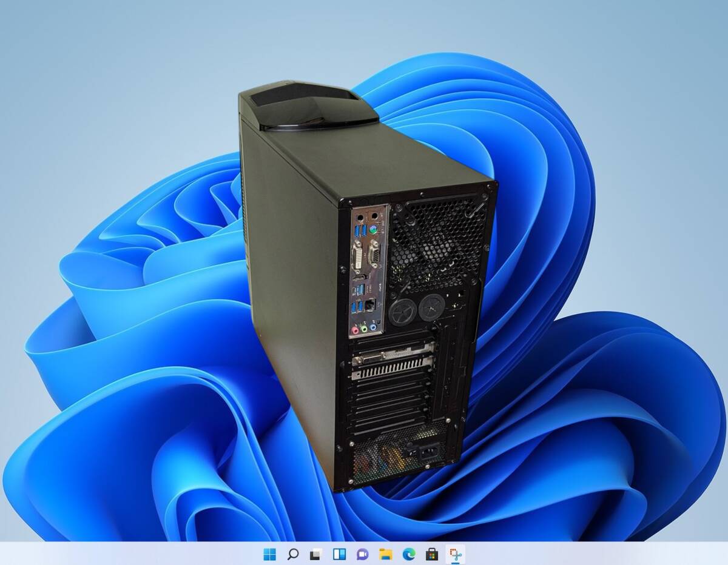Open File Explorer folder icon

[x=385, y=554]
